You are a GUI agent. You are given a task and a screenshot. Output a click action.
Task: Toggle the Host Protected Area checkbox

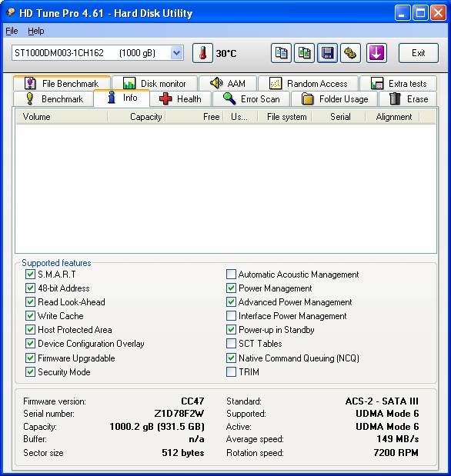(30, 329)
